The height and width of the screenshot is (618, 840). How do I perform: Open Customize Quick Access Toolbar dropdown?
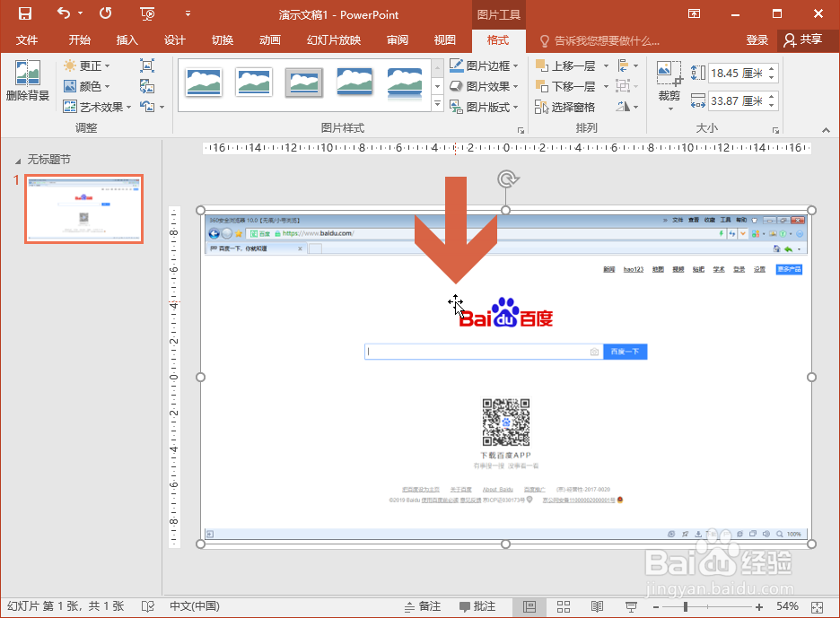tap(188, 13)
